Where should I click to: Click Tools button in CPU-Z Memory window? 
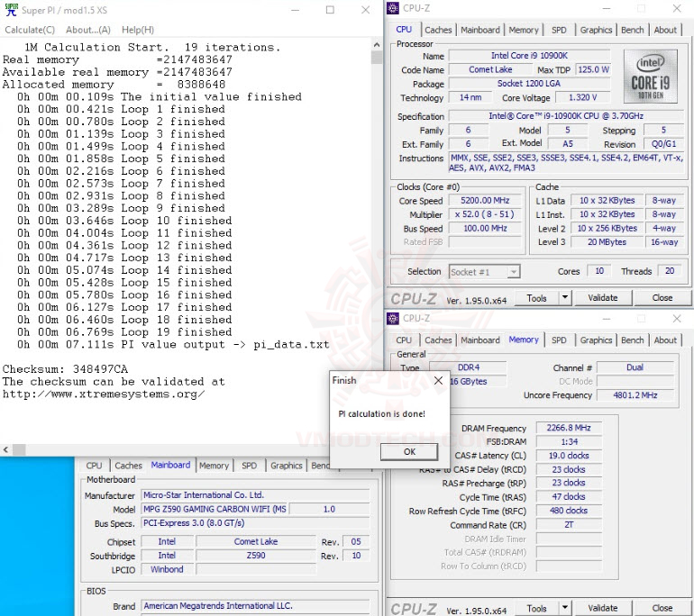pos(536,609)
